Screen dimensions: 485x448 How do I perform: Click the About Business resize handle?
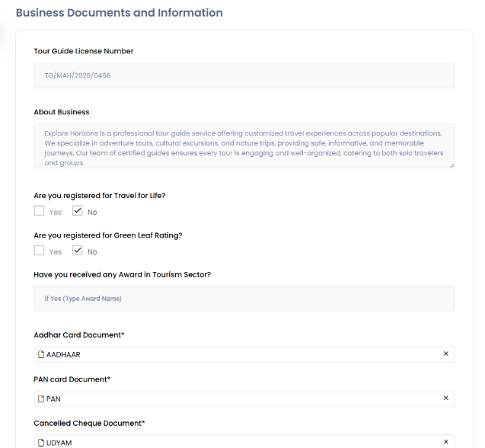coord(451,165)
